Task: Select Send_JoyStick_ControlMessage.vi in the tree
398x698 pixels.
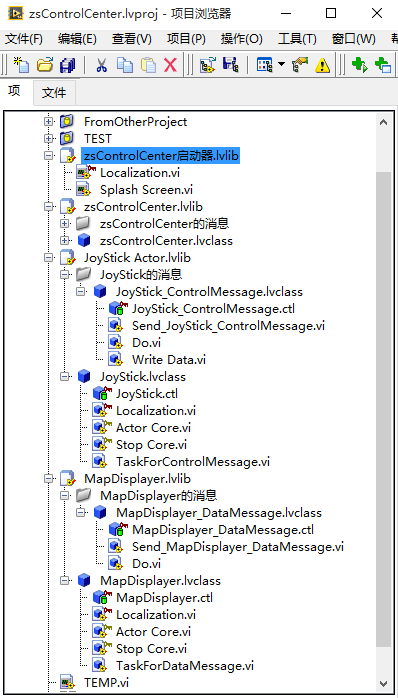Action: point(228,325)
